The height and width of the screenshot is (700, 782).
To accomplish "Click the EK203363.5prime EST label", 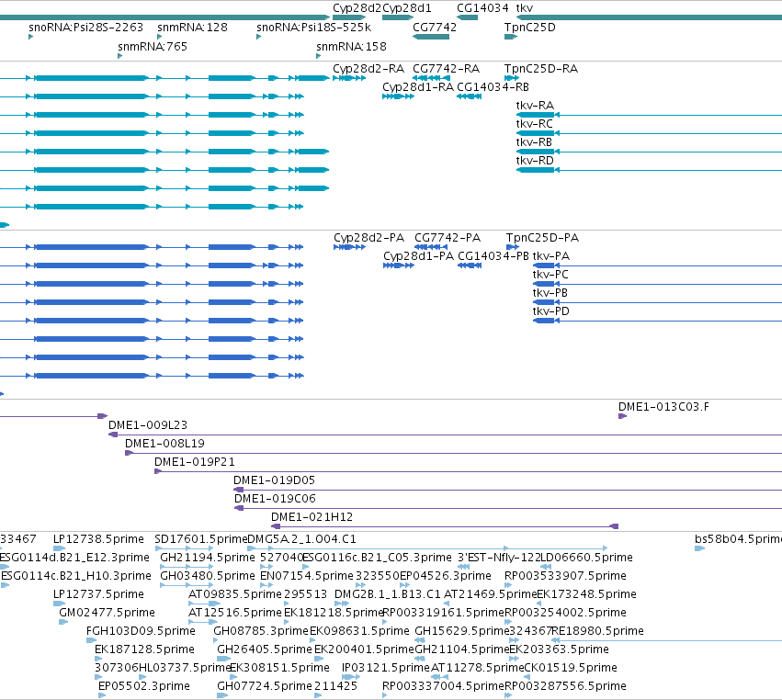I will point(559,650).
